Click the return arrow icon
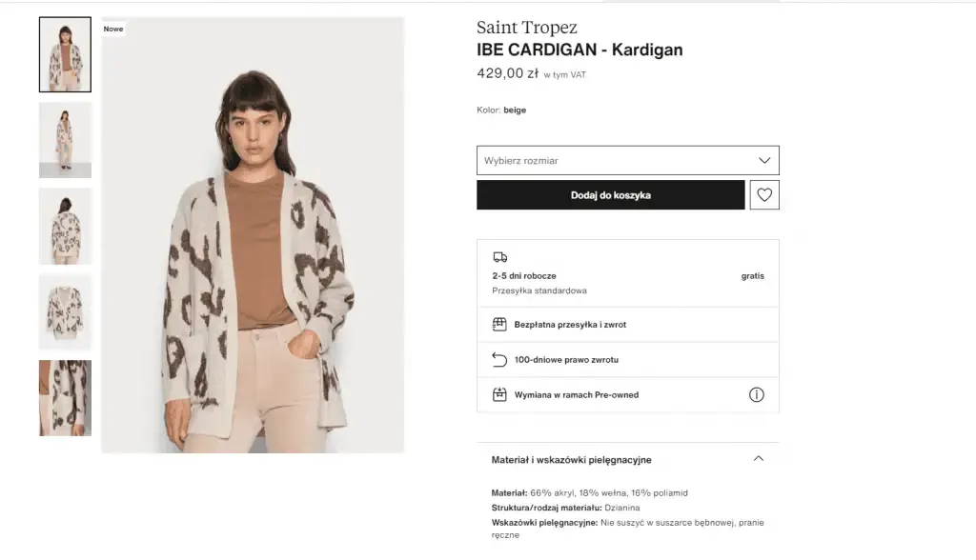The image size is (976, 560). pos(499,360)
